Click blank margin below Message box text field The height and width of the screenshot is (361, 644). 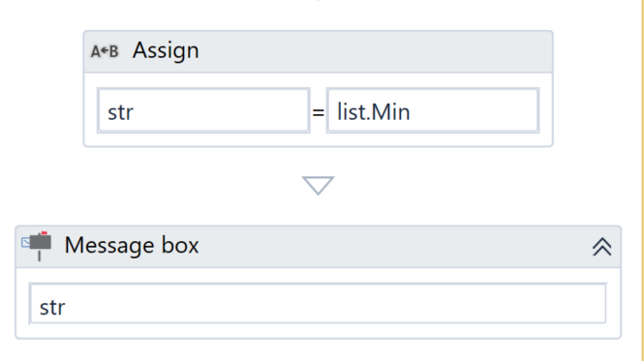318,331
